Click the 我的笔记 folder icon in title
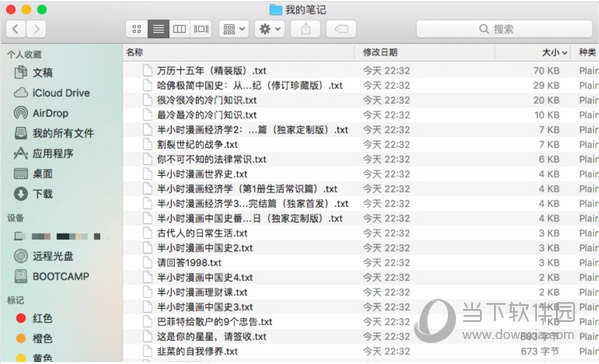 point(275,10)
